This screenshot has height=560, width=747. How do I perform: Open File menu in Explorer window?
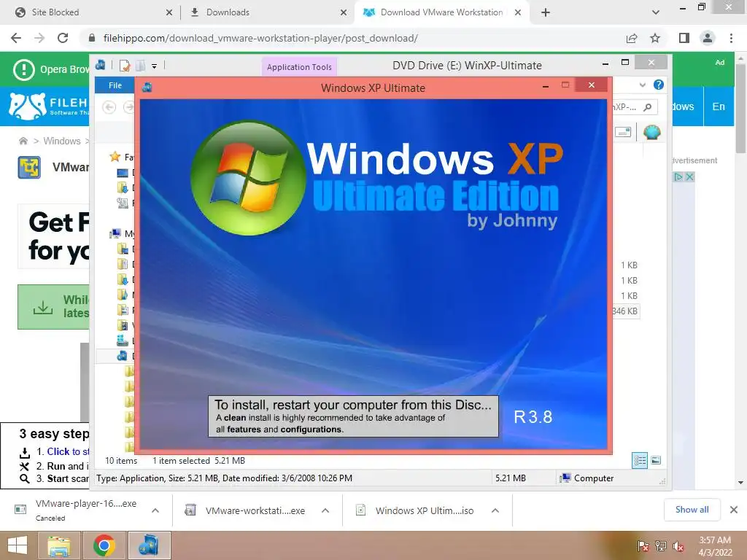[115, 85]
